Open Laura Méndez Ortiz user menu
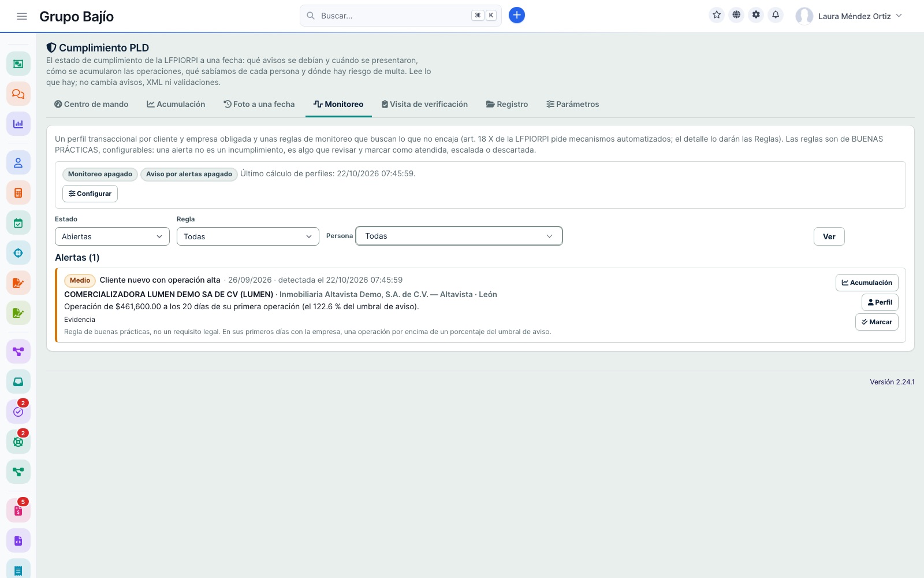This screenshot has height=578, width=924. point(849,16)
